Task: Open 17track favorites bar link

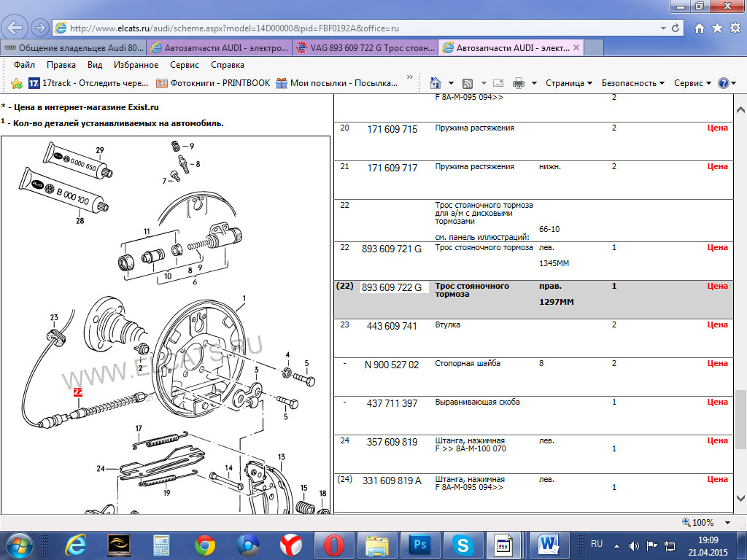Action: point(88,83)
